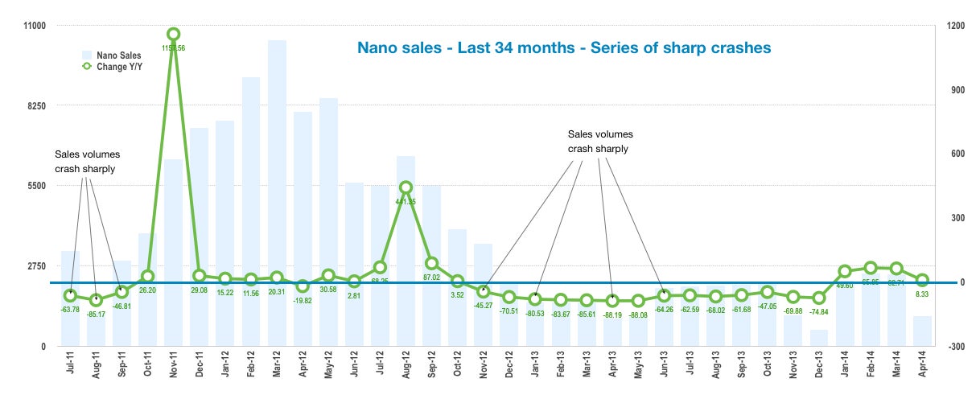Select the Feb-12 sales bar
The height and width of the screenshot is (403, 980).
[251, 212]
